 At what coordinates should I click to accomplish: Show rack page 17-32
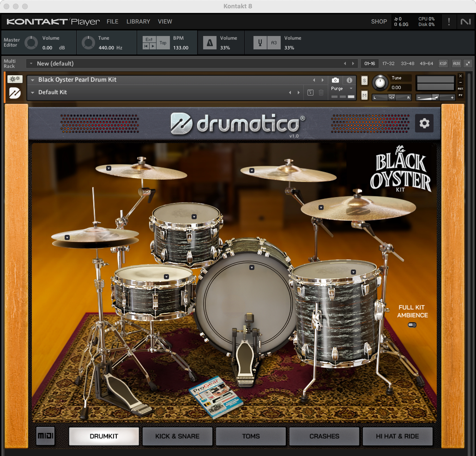[388, 63]
